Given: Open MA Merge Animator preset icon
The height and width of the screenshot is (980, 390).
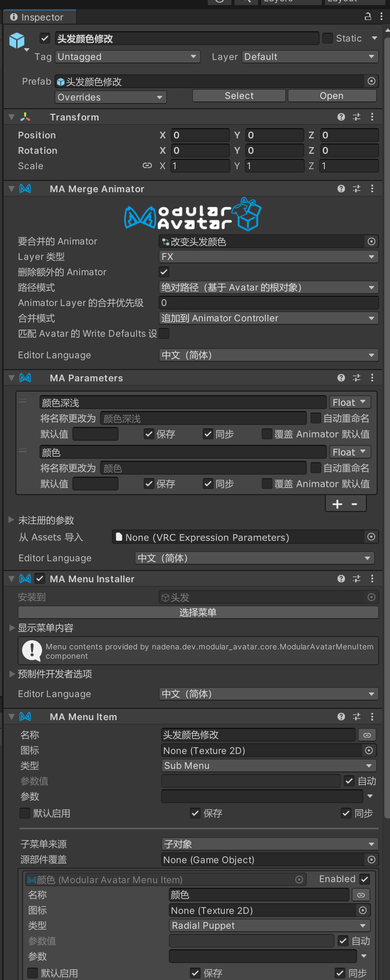Looking at the screenshot, I should [357, 189].
